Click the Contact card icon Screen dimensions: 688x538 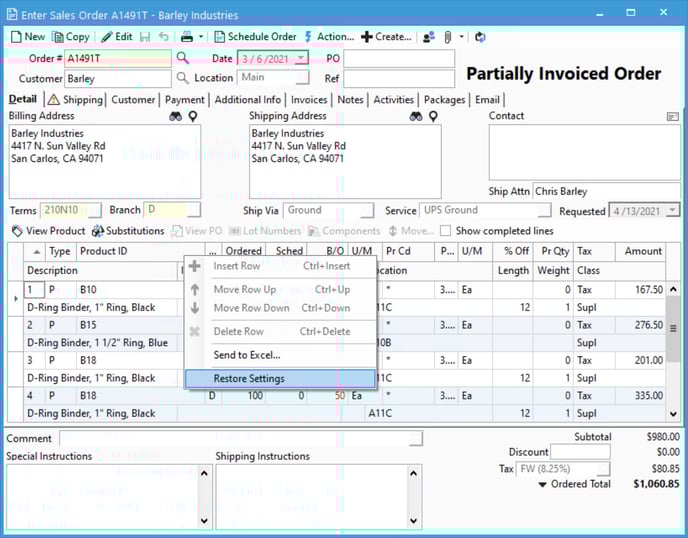673,116
